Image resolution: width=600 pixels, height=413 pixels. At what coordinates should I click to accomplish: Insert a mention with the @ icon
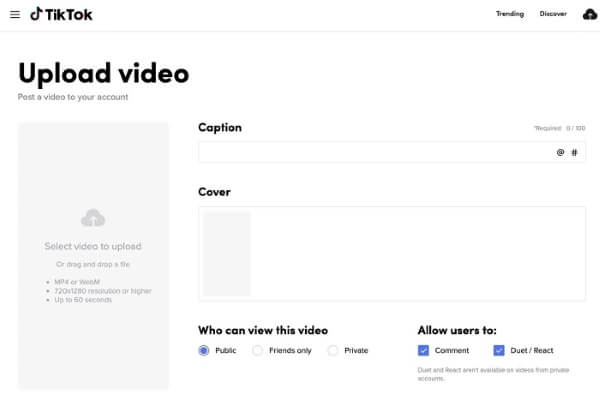point(560,152)
